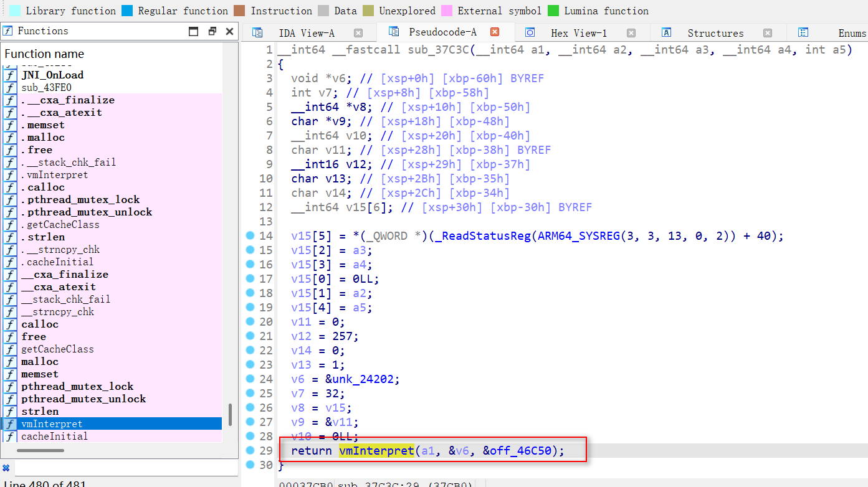Screen dimensions: 868x487
Task: Click the Unexplored legend color swatch
Action: point(368,11)
